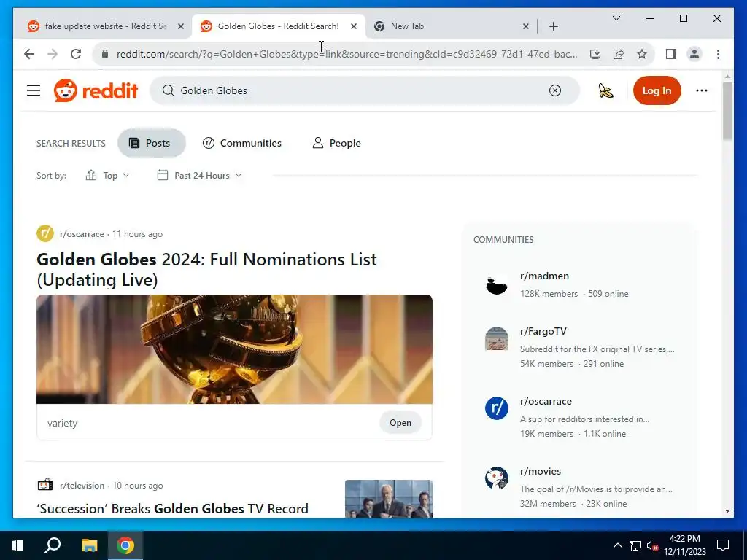747x560 pixels.
Task: Click the Open button on variety link
Action: coord(400,423)
